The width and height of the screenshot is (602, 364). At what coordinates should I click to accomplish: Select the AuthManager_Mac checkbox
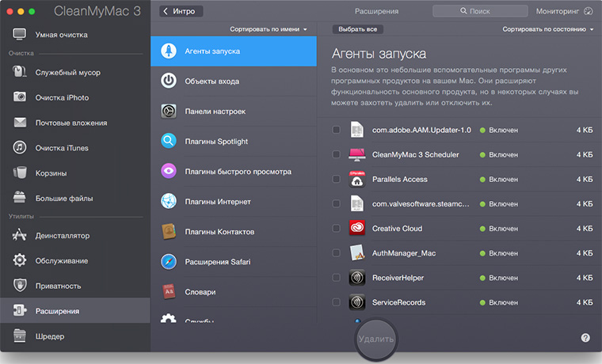point(336,252)
